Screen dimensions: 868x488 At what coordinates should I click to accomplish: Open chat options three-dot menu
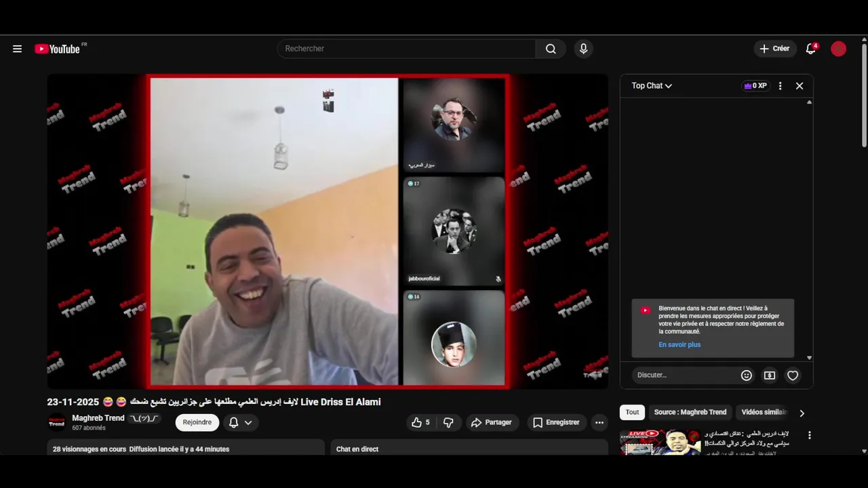click(x=780, y=86)
